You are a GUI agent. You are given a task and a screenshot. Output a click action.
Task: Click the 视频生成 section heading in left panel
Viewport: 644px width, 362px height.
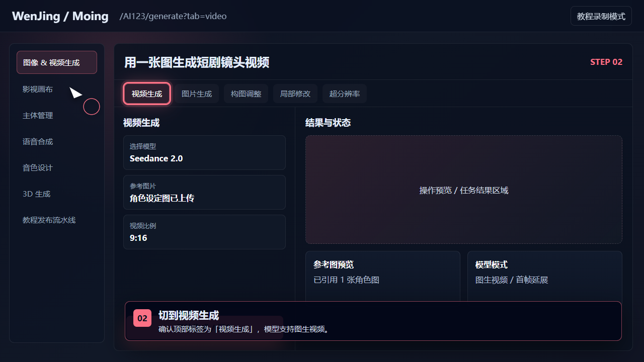[x=141, y=123]
